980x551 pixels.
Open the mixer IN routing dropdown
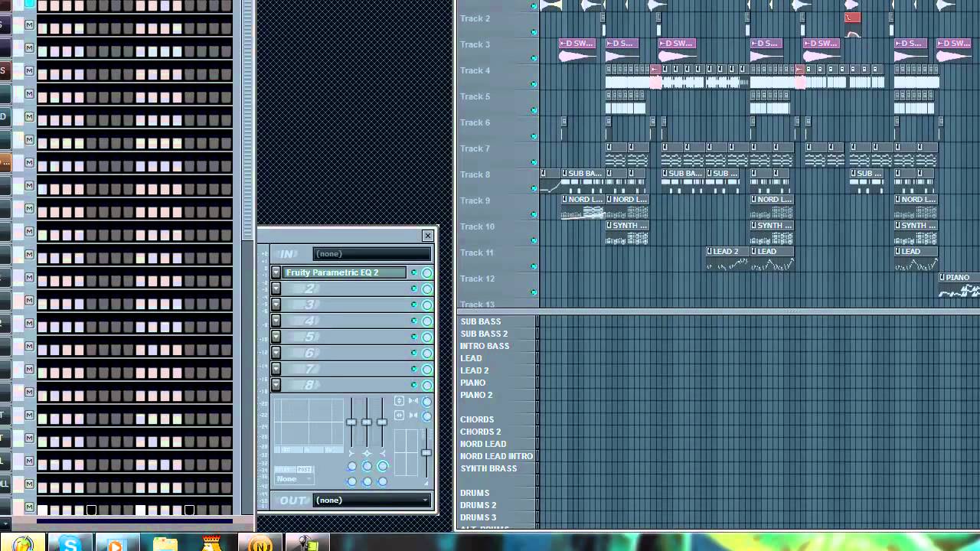[372, 254]
